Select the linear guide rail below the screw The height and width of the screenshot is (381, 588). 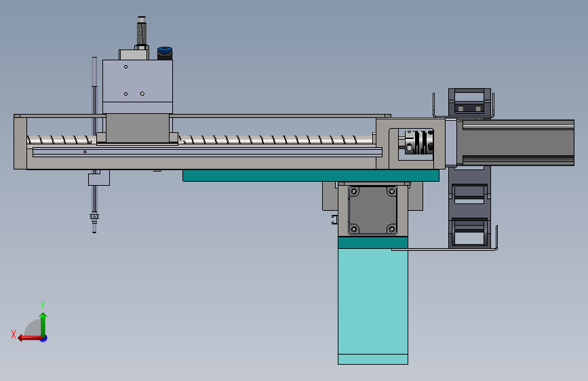[x=208, y=152]
